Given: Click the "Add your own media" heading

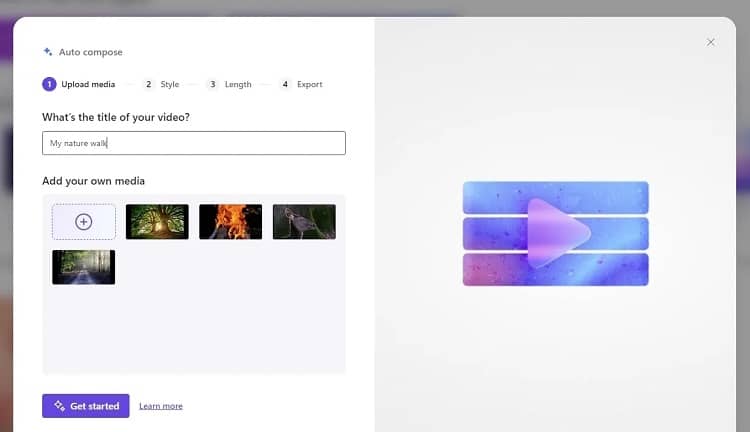Looking at the screenshot, I should coord(93,181).
